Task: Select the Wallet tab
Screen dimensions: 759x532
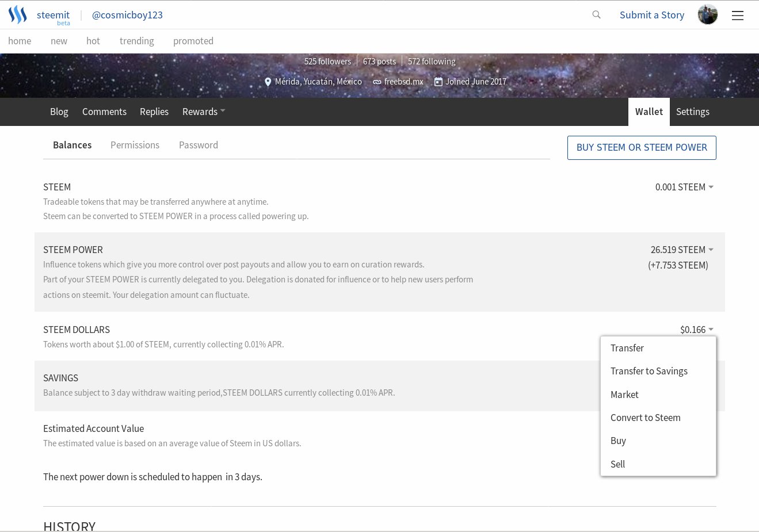Action: (x=649, y=112)
